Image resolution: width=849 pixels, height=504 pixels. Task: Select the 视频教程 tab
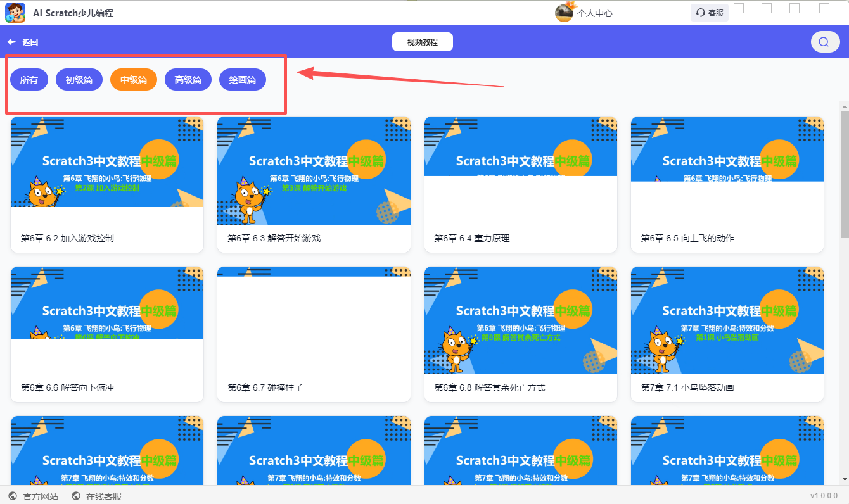click(x=422, y=42)
